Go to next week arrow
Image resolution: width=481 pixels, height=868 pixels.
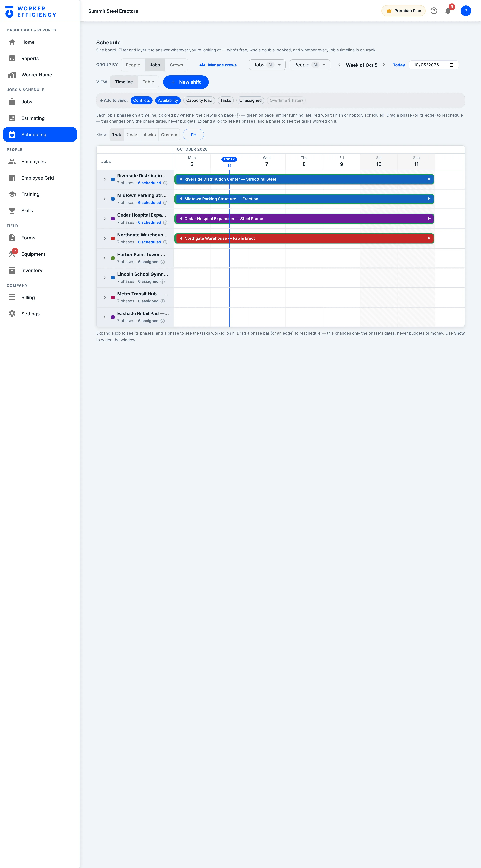[x=384, y=65]
